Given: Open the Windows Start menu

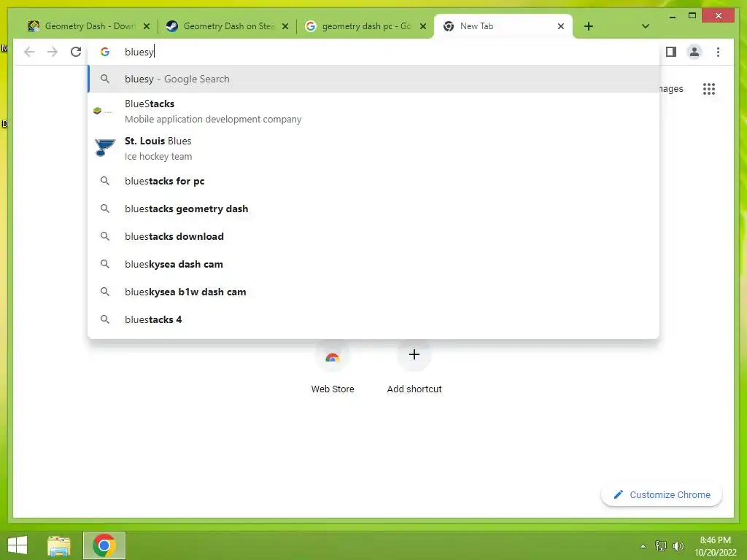Looking at the screenshot, I should coord(18,545).
